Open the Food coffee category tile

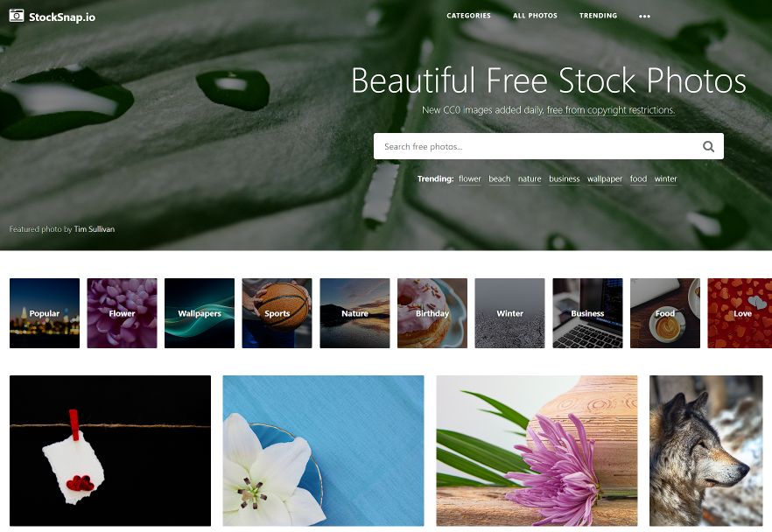(x=664, y=313)
